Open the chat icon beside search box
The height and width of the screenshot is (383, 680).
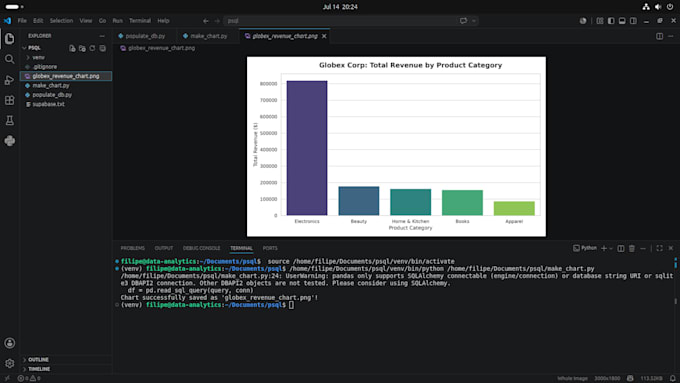click(463, 21)
